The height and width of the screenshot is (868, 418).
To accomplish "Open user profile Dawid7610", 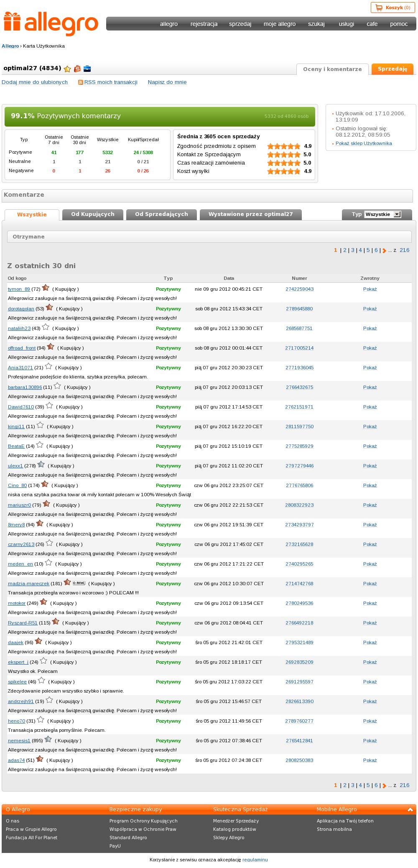I will (21, 407).
